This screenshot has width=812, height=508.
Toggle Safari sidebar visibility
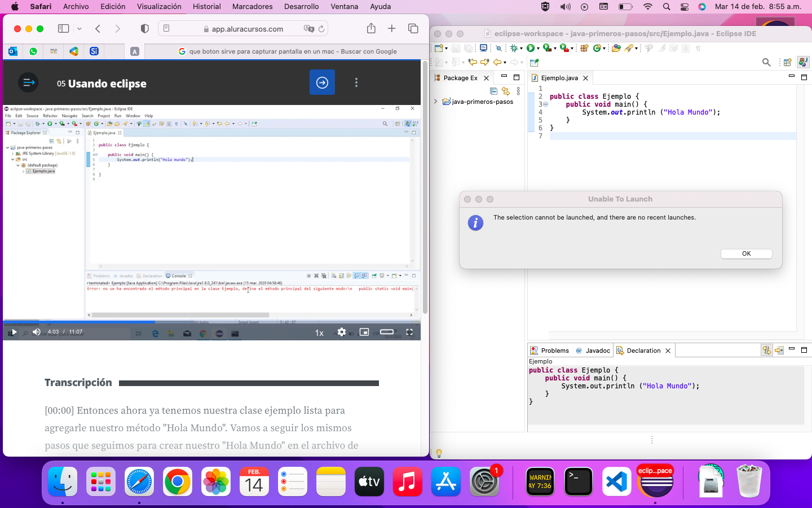(x=64, y=28)
